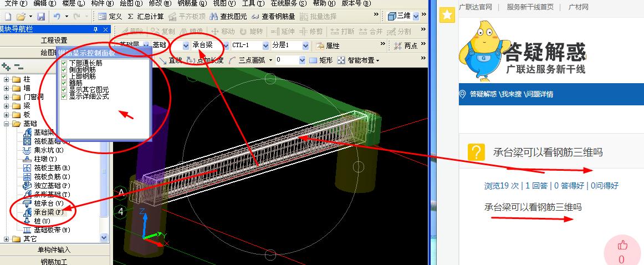Run 汇总计算 summary calculation
The height and width of the screenshot is (265, 644).
(x=145, y=17)
